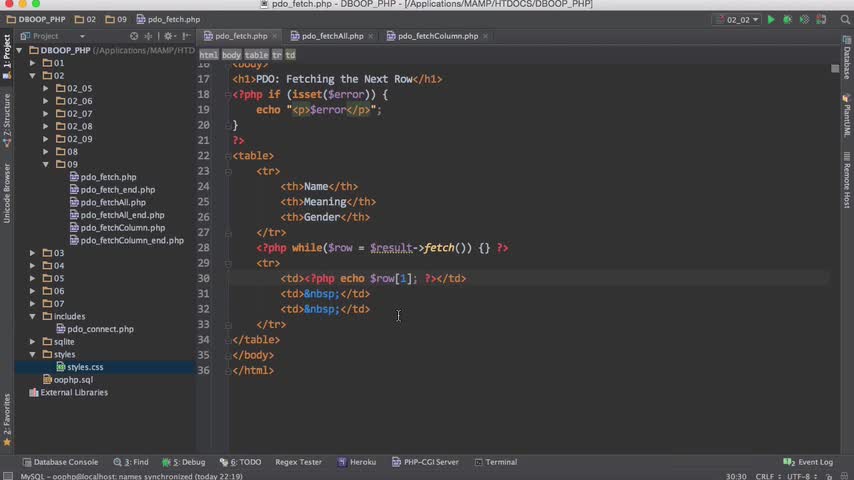Open 6: TODO tool window

pos(240,462)
